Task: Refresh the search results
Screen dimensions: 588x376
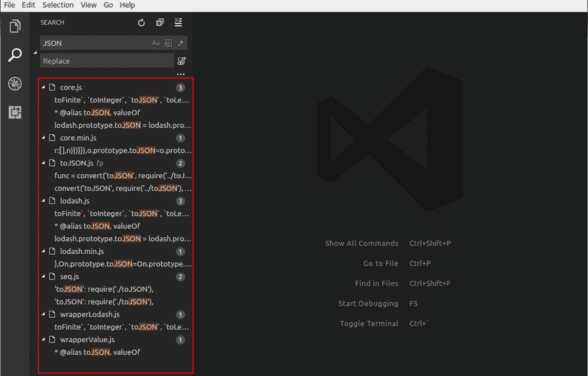Action: click(141, 22)
